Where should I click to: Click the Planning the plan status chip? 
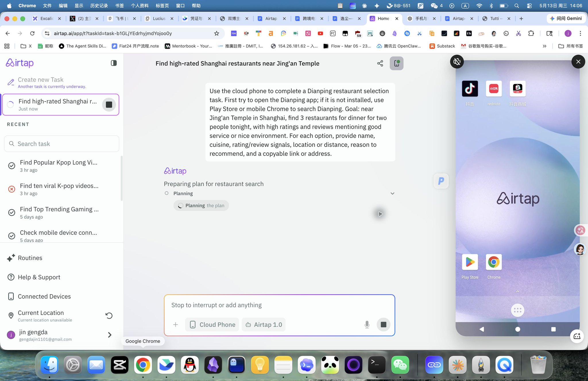pos(201,205)
